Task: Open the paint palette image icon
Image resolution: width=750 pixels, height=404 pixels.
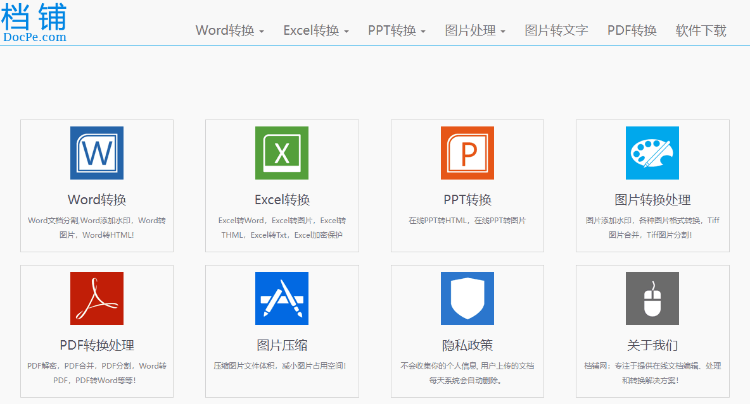Action: [652, 153]
